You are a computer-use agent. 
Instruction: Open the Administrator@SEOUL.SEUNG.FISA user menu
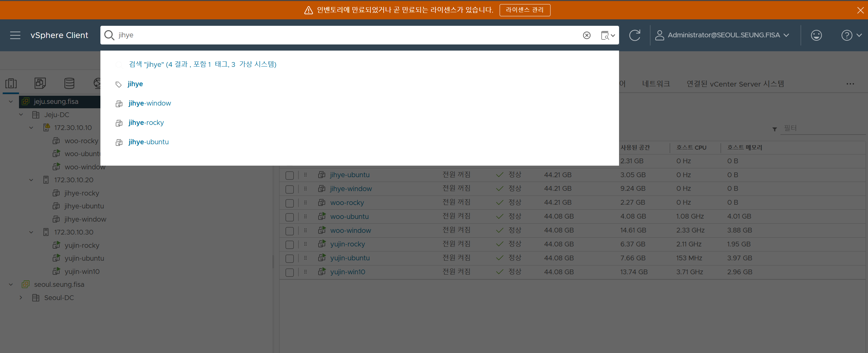722,35
